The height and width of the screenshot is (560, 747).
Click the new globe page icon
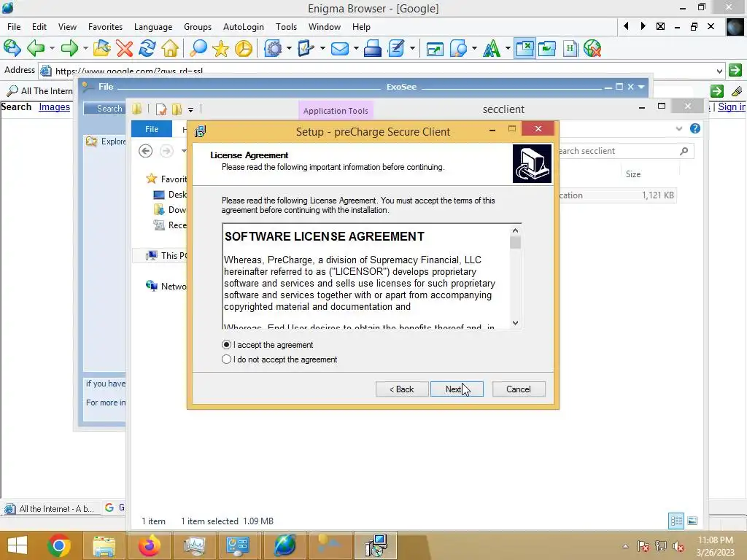coord(12,49)
